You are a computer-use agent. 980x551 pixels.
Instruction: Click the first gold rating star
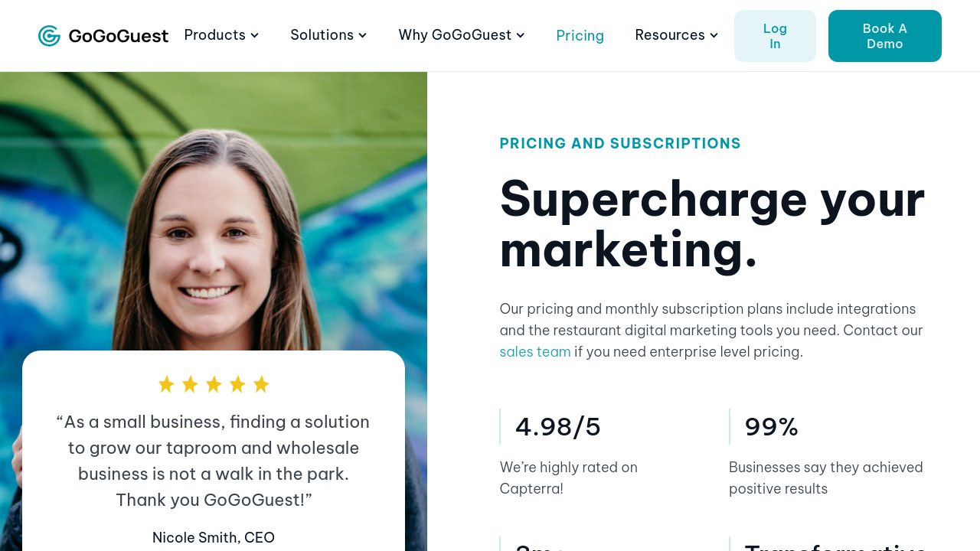point(166,384)
